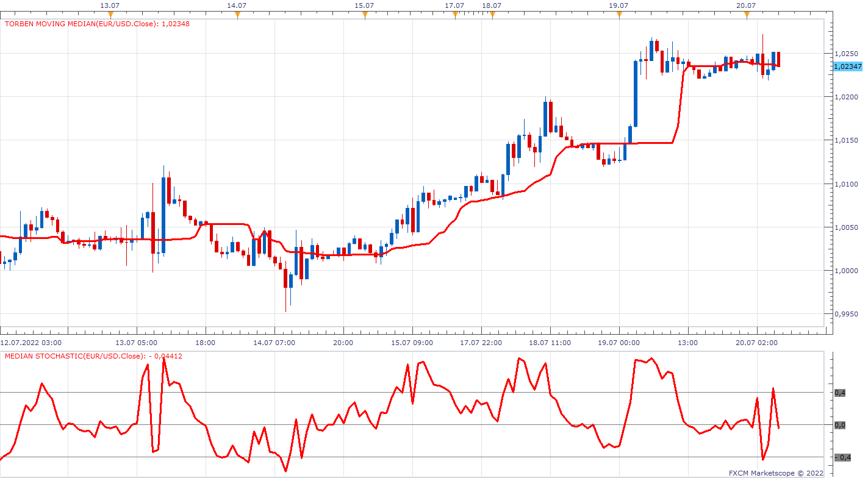Click the stochastic 0,4 level label
Viewport: 868px width, 478px height.
(x=840, y=393)
